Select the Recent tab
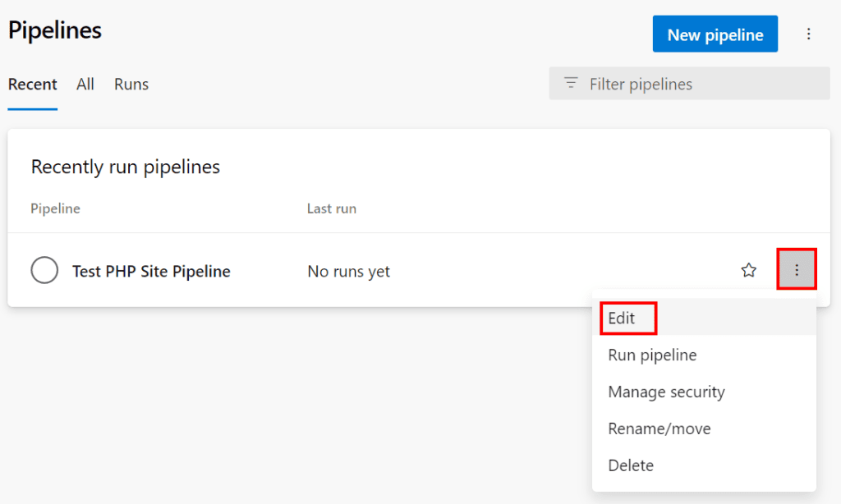Screen dimensions: 841x504 pyautogui.click(x=32, y=84)
